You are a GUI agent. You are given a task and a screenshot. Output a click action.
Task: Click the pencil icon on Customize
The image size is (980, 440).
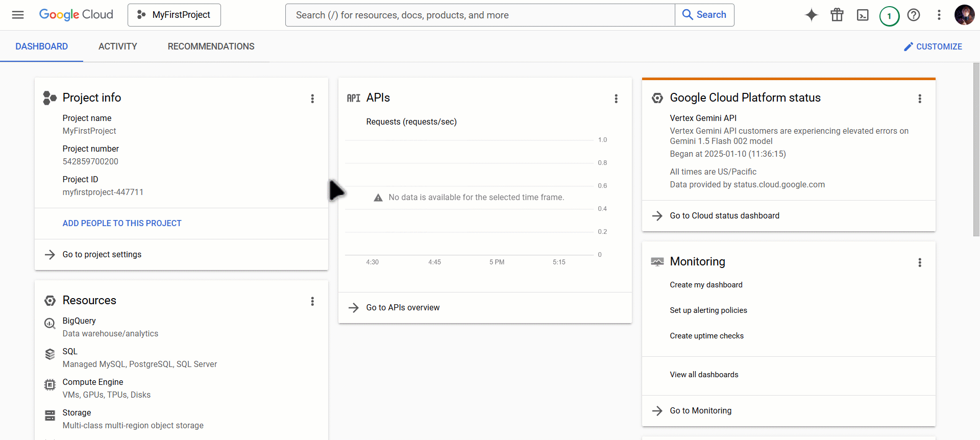tap(909, 46)
